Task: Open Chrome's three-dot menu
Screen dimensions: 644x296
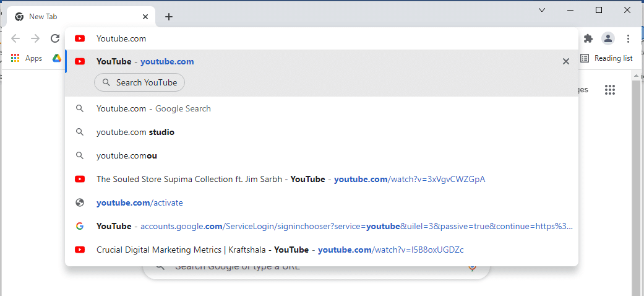Action: pyautogui.click(x=627, y=38)
